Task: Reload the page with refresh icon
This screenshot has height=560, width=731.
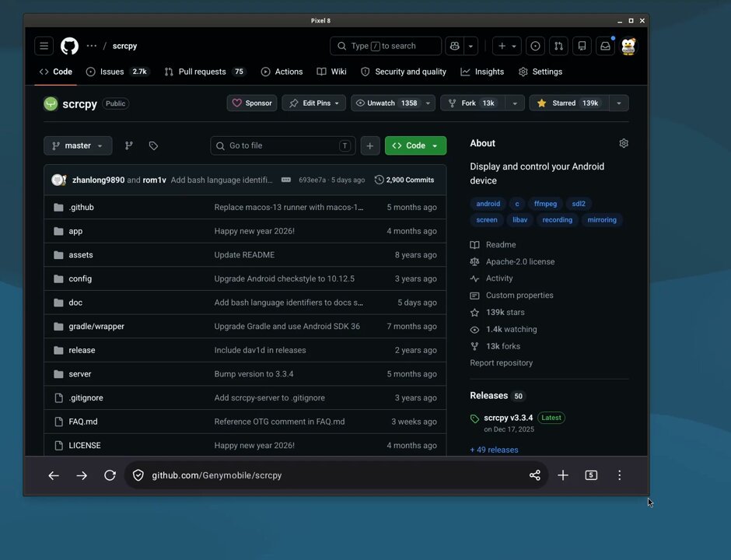Action: coord(110,475)
